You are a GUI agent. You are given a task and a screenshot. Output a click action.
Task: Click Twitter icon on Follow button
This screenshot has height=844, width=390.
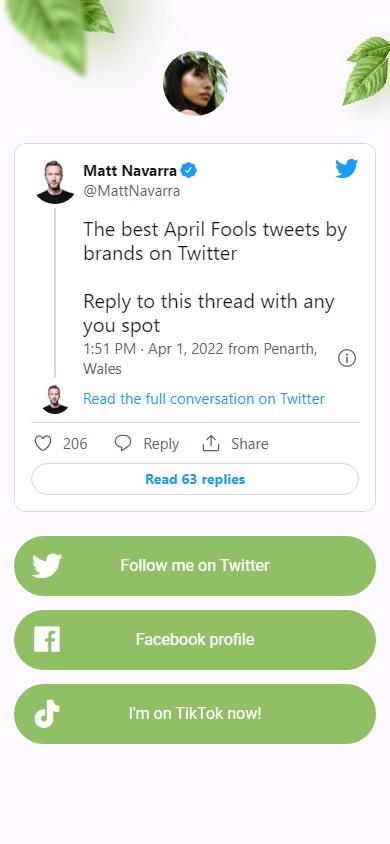tap(47, 566)
